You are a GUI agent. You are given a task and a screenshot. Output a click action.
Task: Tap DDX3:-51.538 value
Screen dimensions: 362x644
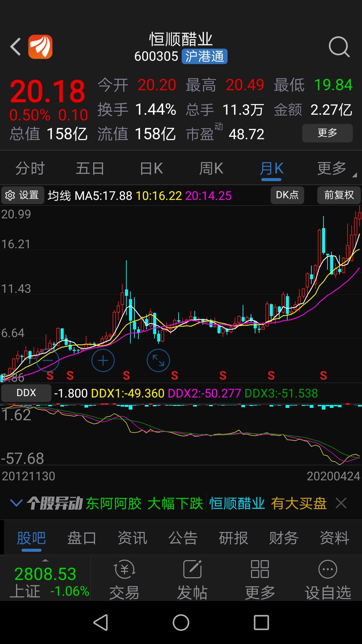pyautogui.click(x=281, y=393)
